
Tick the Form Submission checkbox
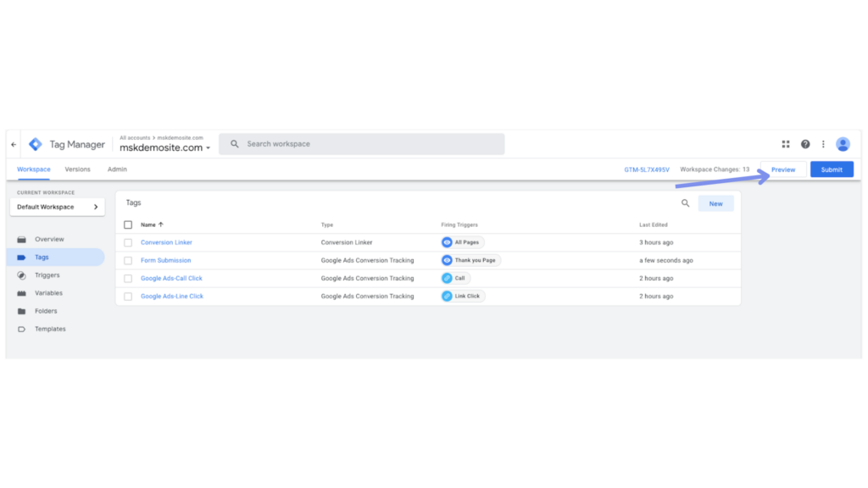[x=128, y=261]
